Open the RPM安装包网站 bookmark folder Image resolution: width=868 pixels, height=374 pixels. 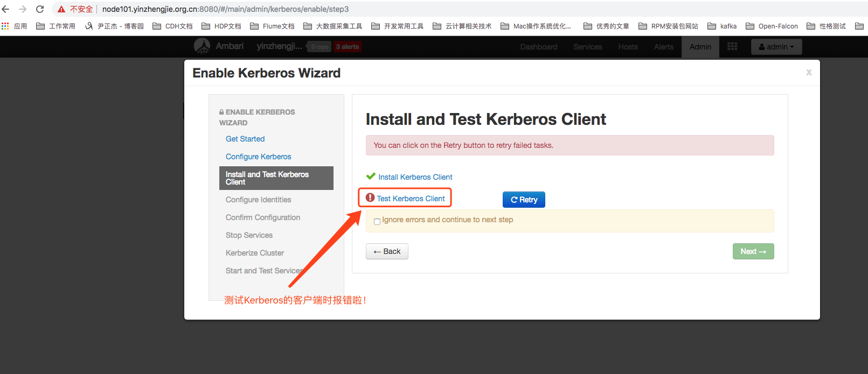pyautogui.click(x=669, y=26)
